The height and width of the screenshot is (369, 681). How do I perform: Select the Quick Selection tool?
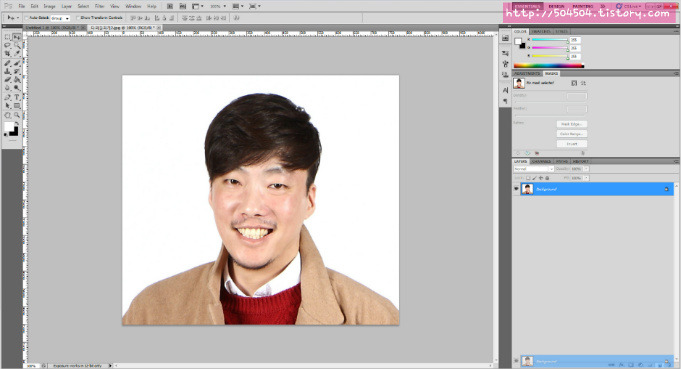[x=17, y=46]
